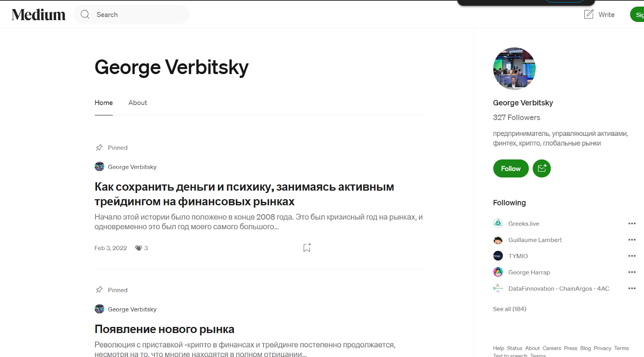Click the Write pencil icon
The image size is (644, 357).
[x=589, y=14]
